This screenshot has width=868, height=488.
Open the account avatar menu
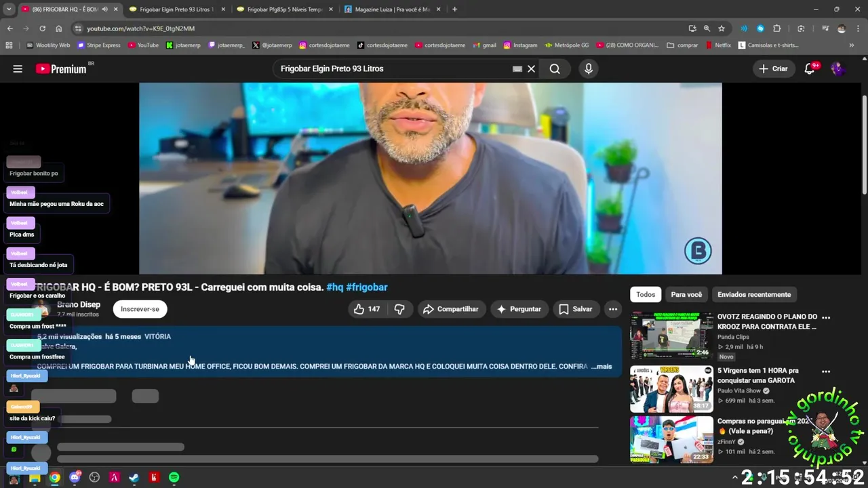click(837, 68)
